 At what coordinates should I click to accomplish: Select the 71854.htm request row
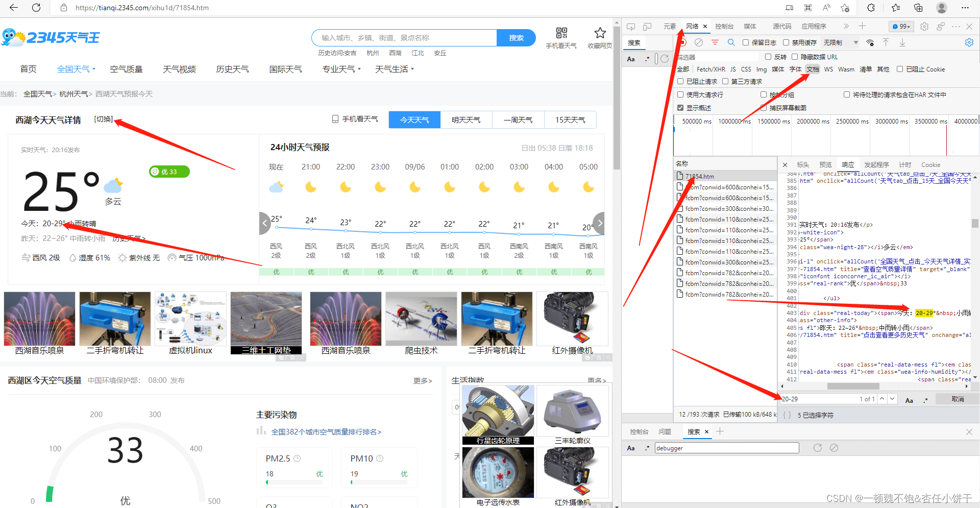coord(725,176)
